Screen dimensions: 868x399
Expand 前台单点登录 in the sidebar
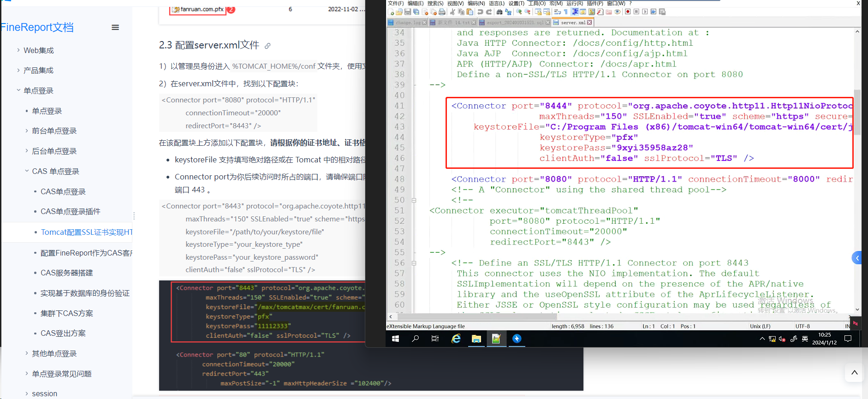(x=27, y=131)
